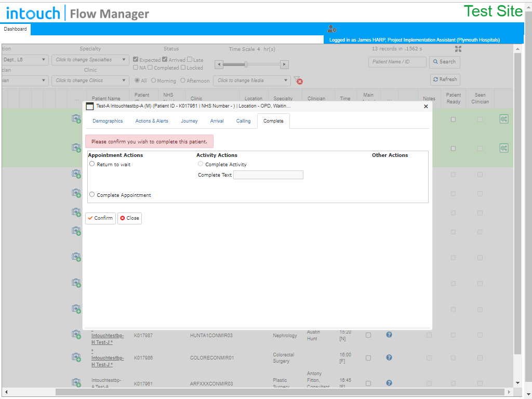Open the Arrival tab
The width and height of the screenshot is (532, 399).
[217, 121]
